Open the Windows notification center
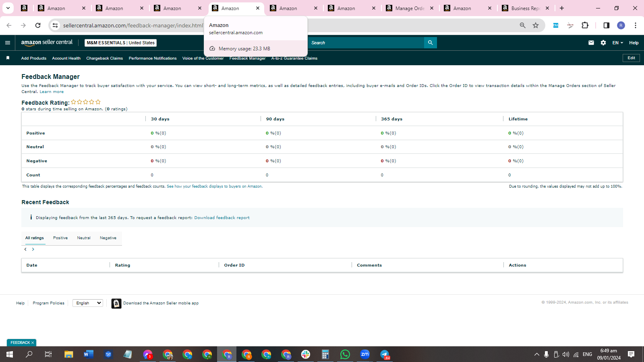The image size is (644, 362). click(x=631, y=354)
